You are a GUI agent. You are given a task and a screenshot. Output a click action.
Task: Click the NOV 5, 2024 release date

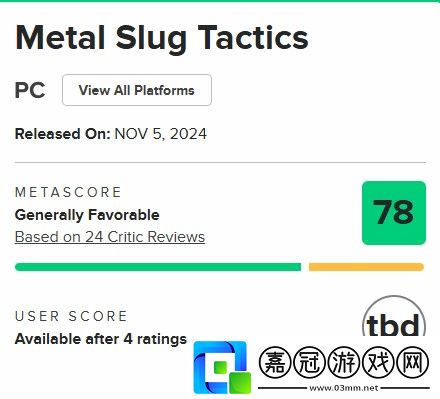[x=161, y=134]
